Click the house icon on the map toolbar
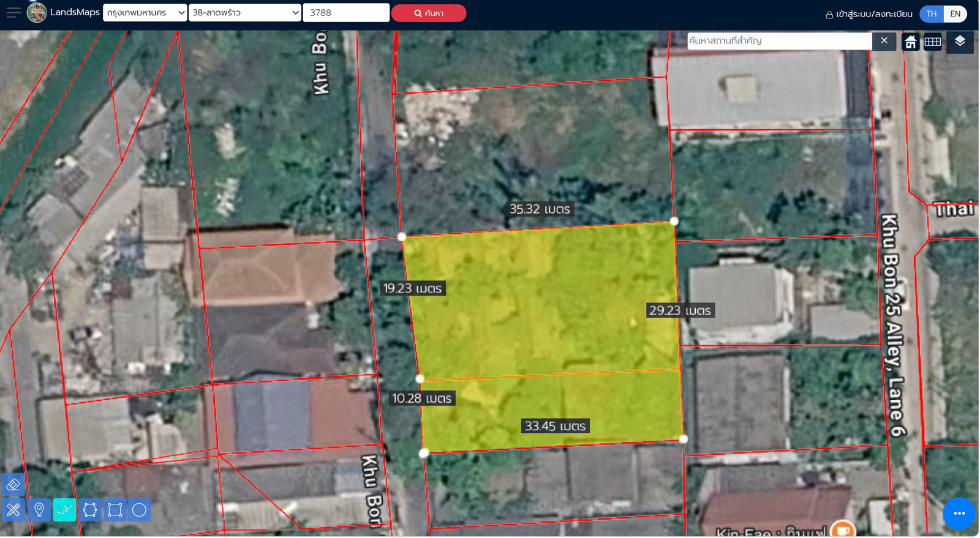Viewport: 980px width, 538px height. (x=911, y=42)
